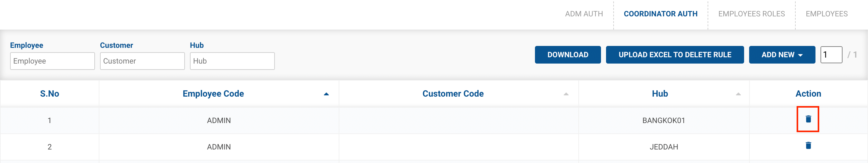Click UPLOAD EXCEL TO DELETE RULE

click(x=675, y=55)
